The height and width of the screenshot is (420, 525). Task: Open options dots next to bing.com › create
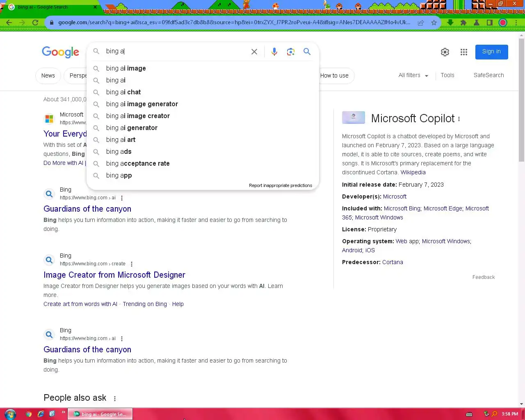132,264
